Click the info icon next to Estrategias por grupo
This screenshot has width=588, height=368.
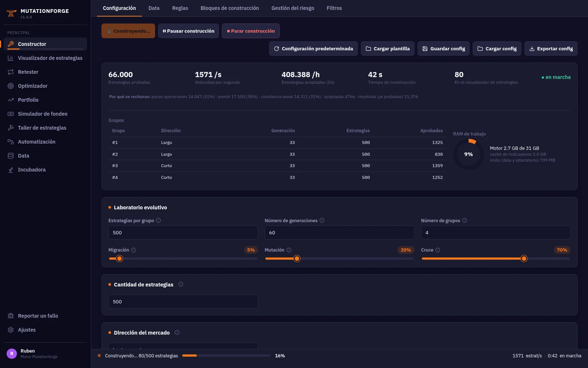click(158, 220)
